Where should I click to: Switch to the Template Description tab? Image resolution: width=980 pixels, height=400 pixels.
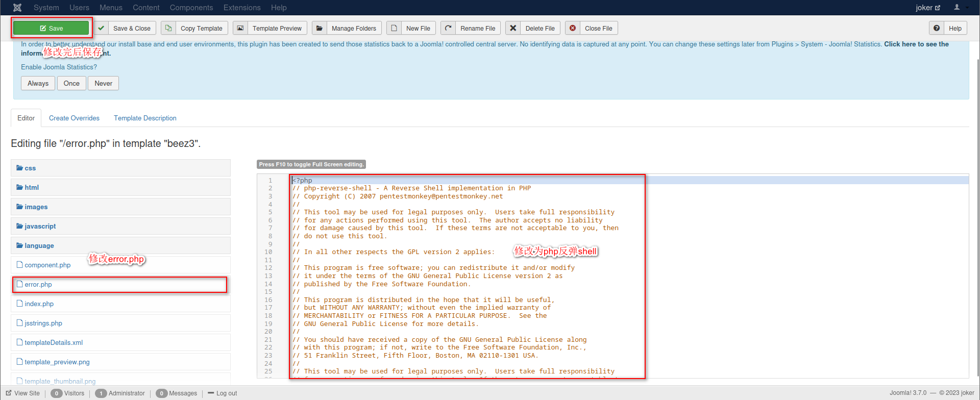tap(145, 118)
